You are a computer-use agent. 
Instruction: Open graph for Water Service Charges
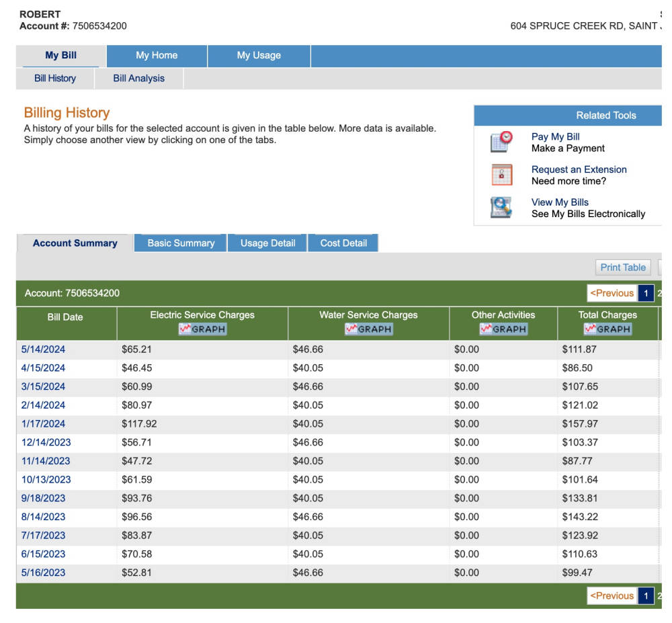[368, 329]
